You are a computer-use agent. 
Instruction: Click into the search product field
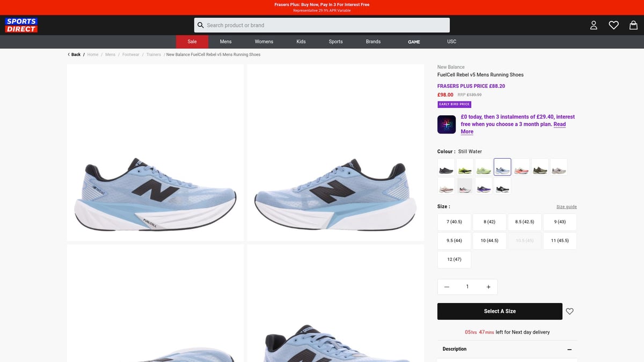[322, 25]
